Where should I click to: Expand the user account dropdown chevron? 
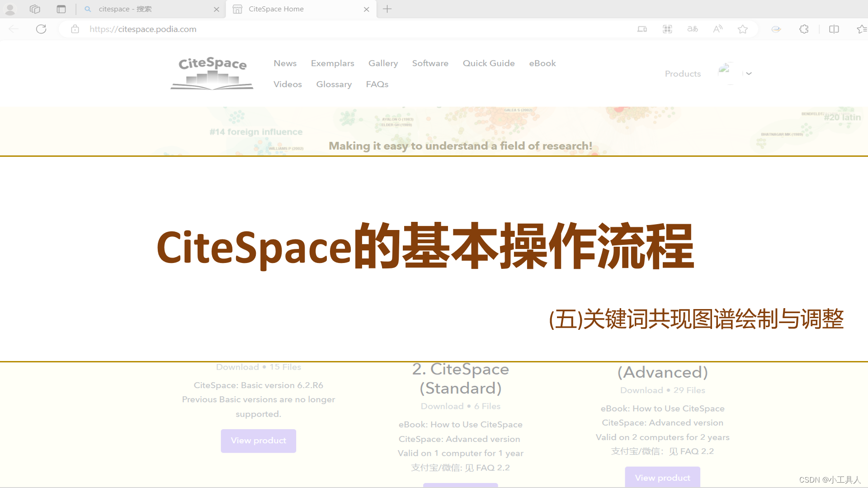(749, 74)
